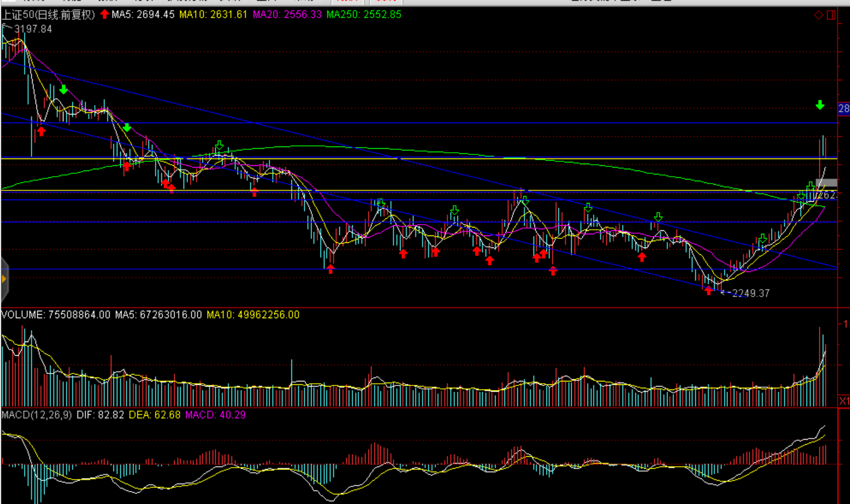This screenshot has height=504, width=850.
Task: Click the MACD(12,26,9) indicator title
Action: (x=37, y=415)
